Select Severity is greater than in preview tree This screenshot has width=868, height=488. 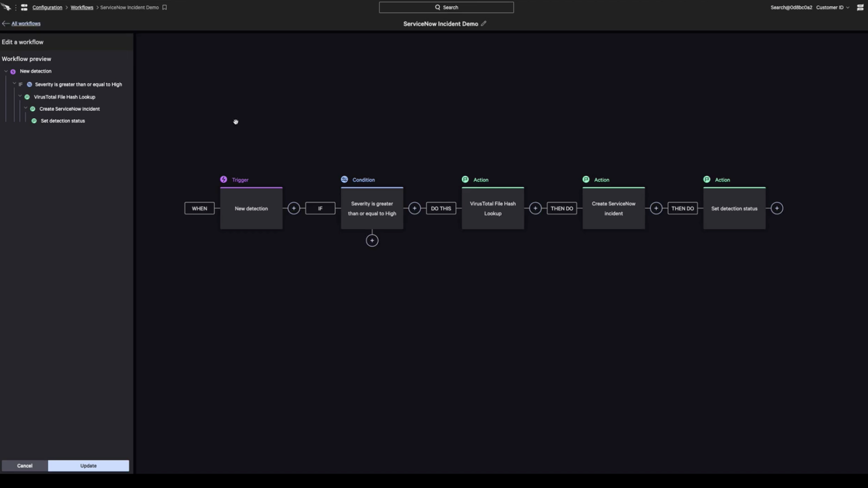click(78, 84)
